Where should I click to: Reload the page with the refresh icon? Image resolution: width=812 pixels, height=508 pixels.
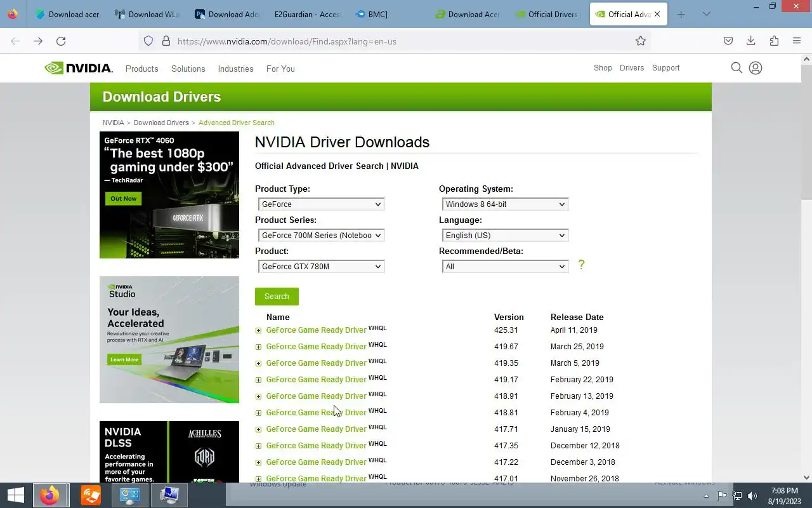coord(61,41)
